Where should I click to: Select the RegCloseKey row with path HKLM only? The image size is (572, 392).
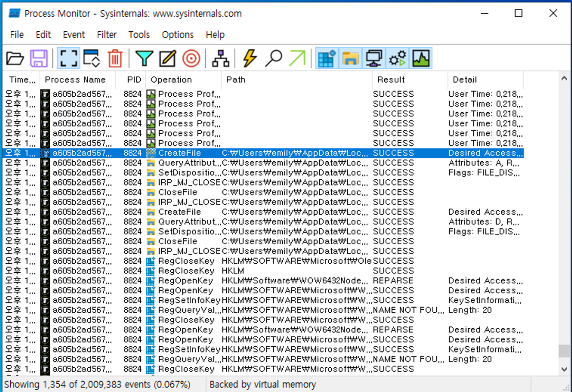(x=263, y=271)
